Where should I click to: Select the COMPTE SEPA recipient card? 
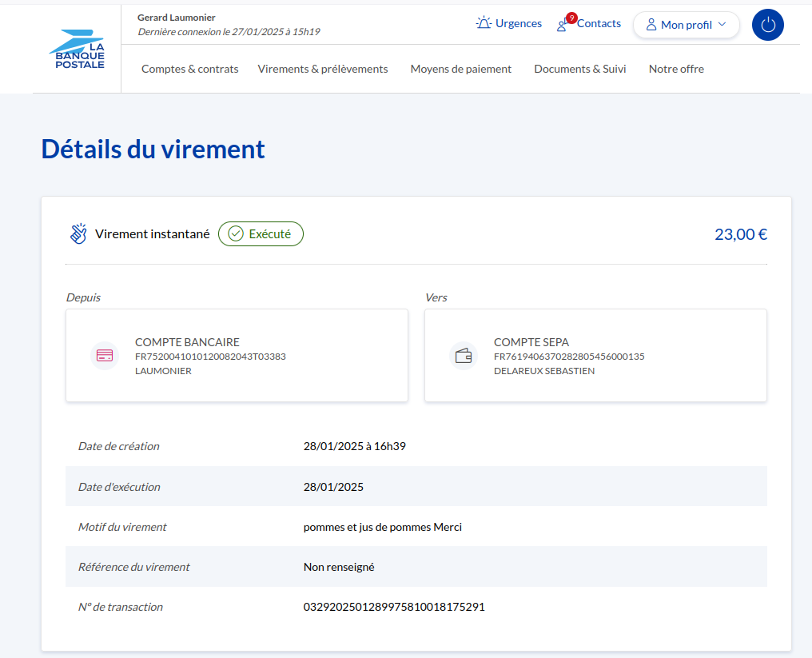click(595, 356)
